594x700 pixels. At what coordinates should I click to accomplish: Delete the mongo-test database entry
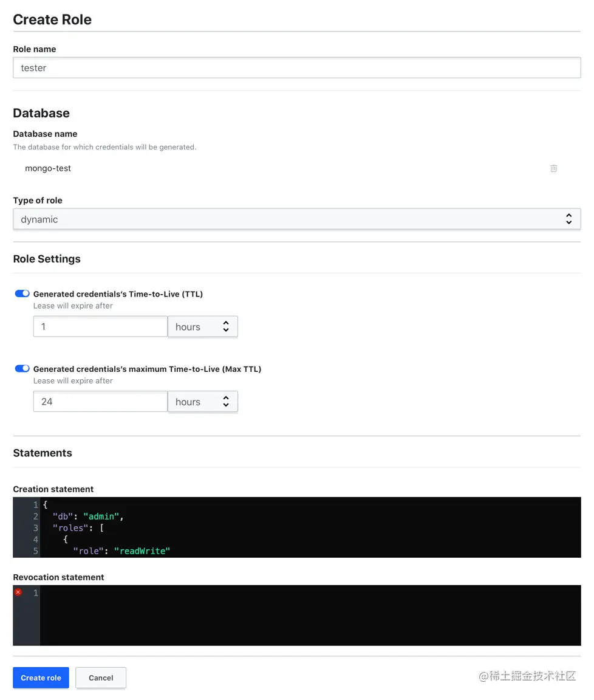(x=553, y=168)
